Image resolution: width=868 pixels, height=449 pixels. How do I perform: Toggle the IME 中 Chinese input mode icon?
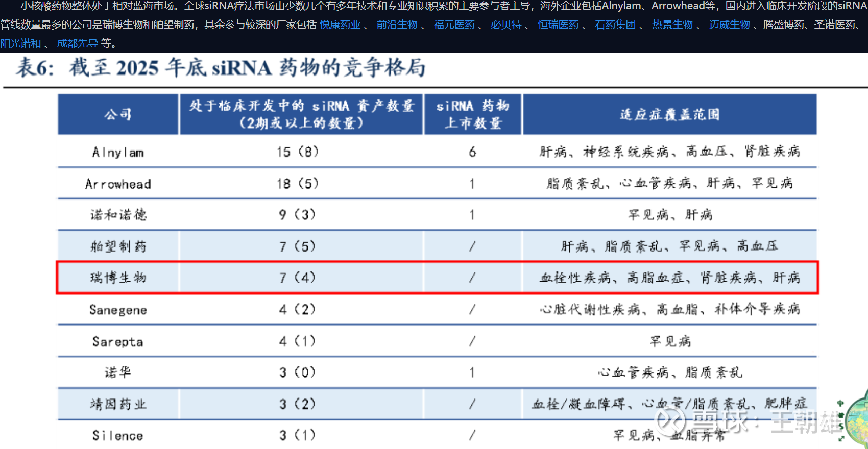pos(840,403)
